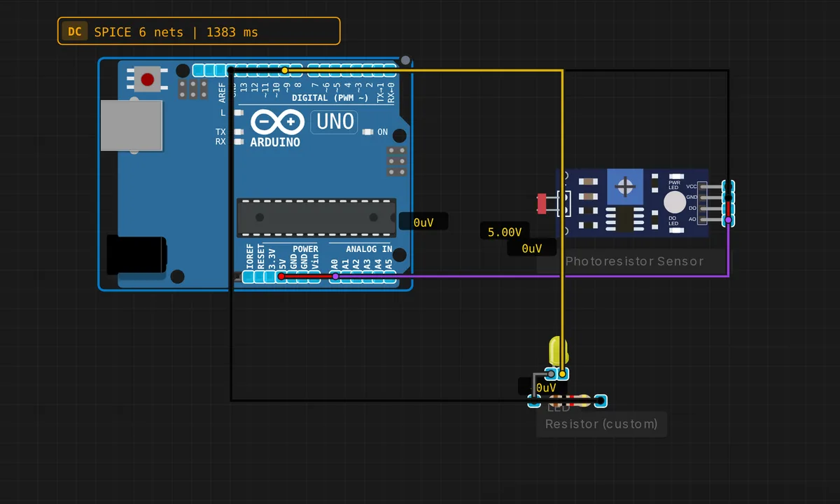Click the 0uV voltage label beside the Arduino chip
Screen dimensions: 840x504
click(423, 223)
